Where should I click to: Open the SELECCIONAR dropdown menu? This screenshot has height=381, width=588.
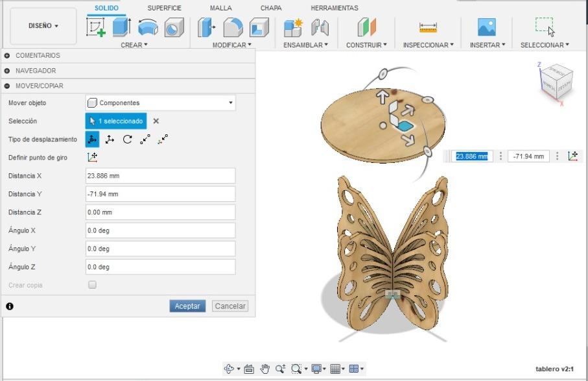click(545, 45)
